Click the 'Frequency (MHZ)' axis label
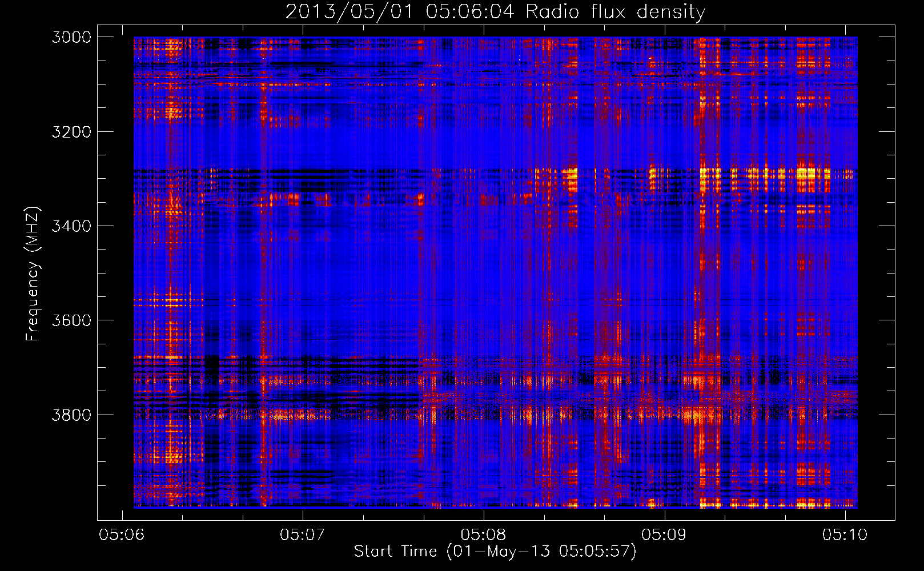 [x=33, y=274]
